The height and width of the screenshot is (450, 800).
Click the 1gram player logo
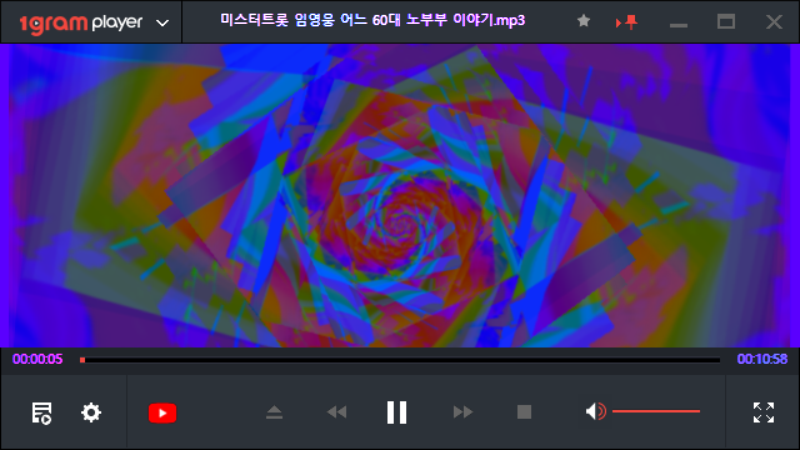click(x=81, y=23)
